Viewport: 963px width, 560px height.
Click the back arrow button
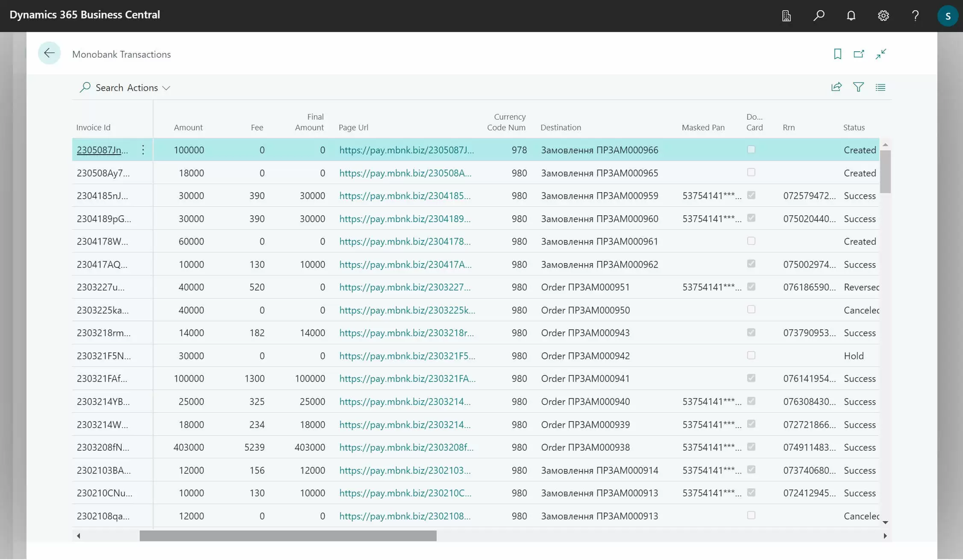(x=49, y=53)
